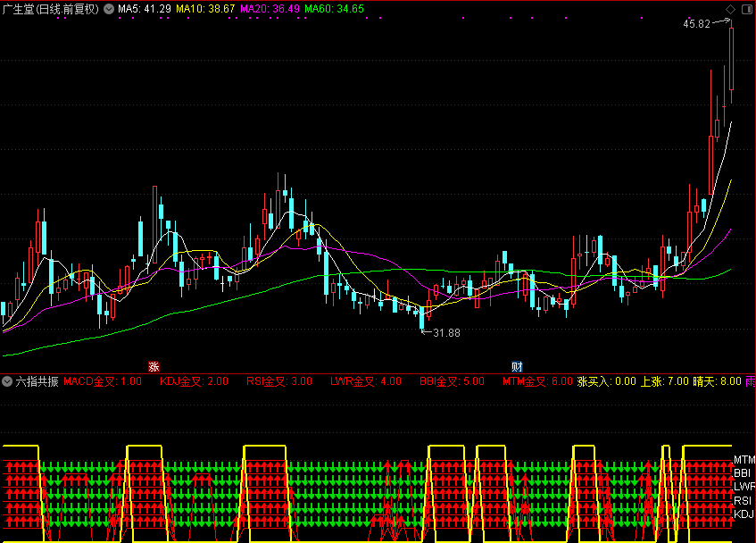Click the 上涨: 7.00 value

click(664, 381)
